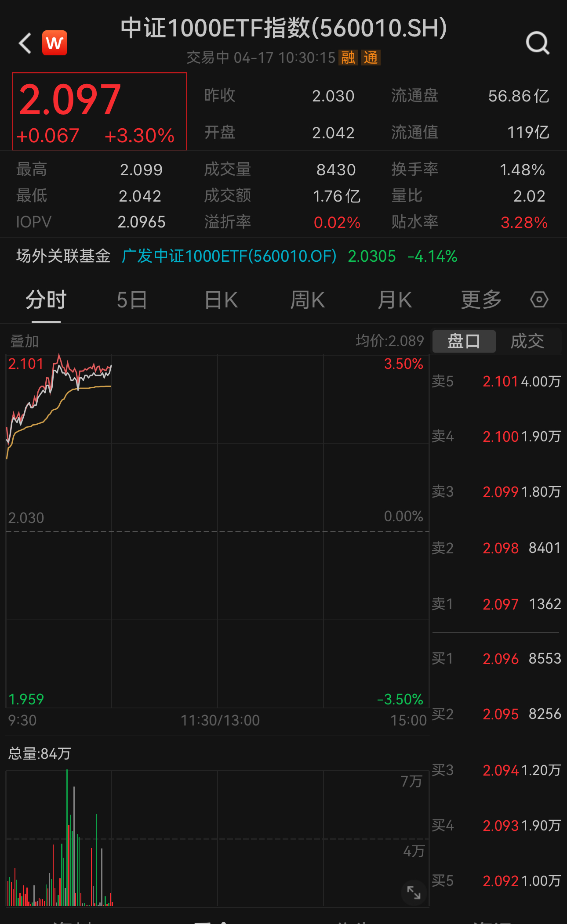This screenshot has width=567, height=924.
Task: Switch to 日K chart tab
Action: click(221, 300)
